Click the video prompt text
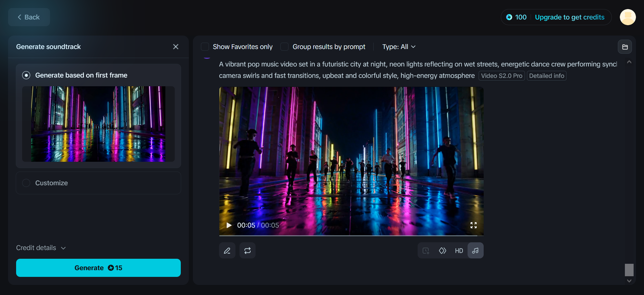This screenshot has height=295, width=644. tap(418, 70)
